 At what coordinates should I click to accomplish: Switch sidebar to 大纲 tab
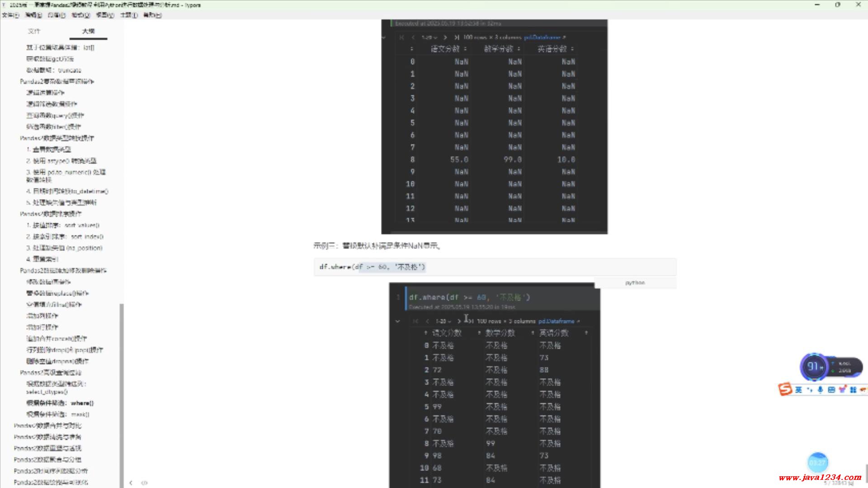coord(88,31)
